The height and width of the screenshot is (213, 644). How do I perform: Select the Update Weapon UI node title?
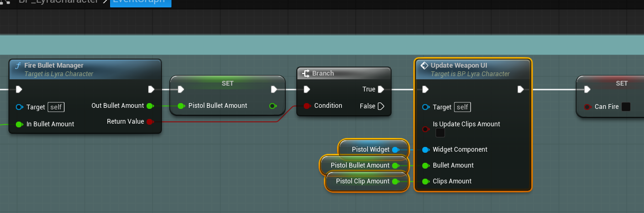(459, 66)
